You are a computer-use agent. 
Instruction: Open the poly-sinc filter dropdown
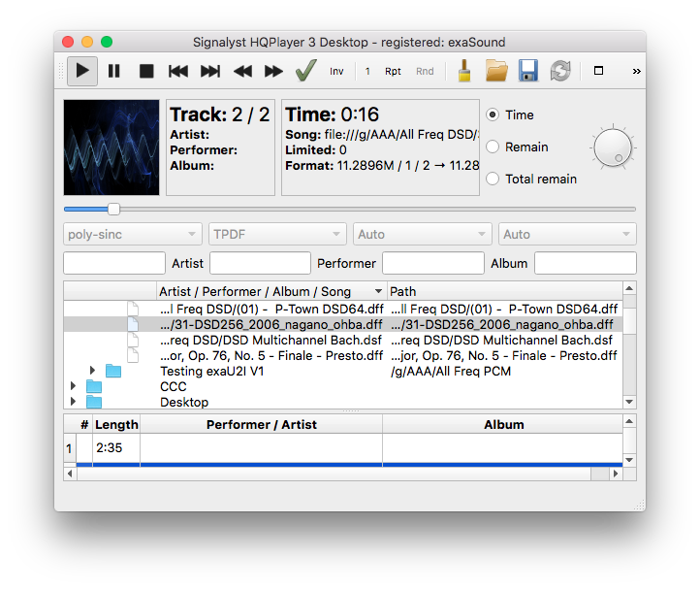tap(133, 234)
